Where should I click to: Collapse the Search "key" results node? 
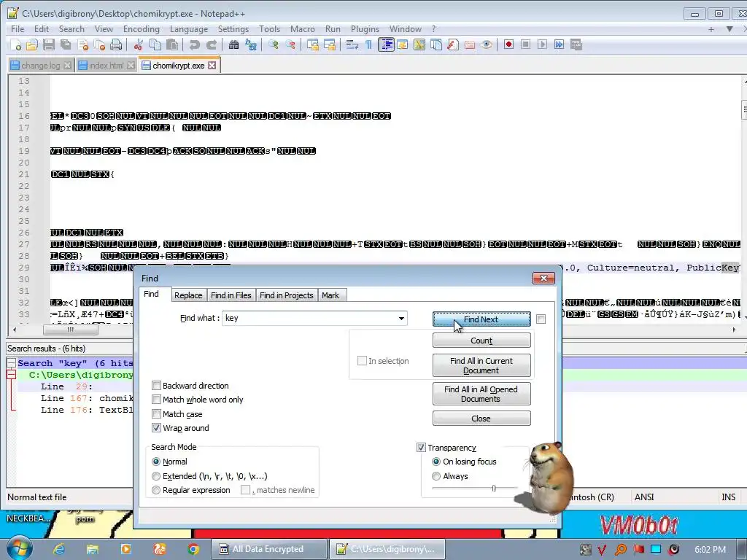click(11, 363)
